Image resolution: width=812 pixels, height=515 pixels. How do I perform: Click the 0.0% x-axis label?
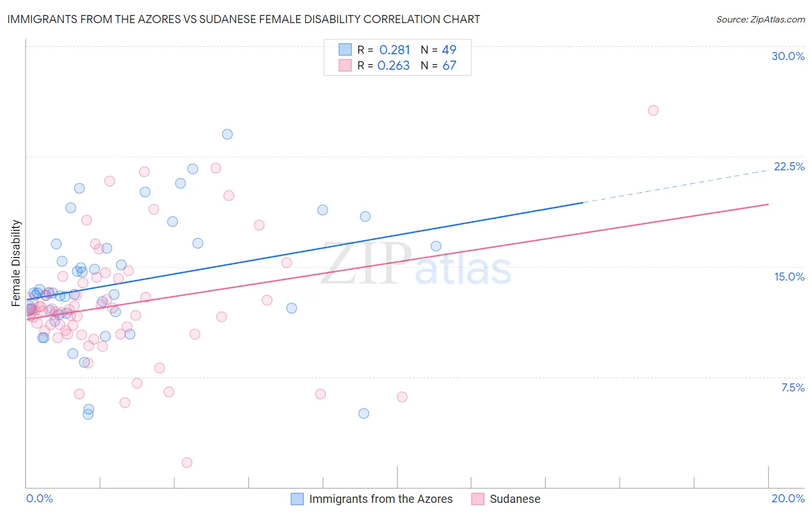[x=40, y=498]
